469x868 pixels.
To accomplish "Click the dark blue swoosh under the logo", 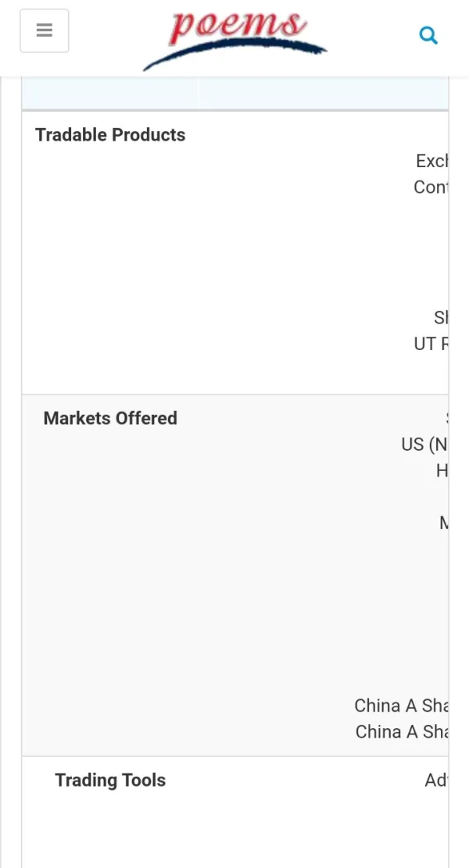I will [x=234, y=53].
